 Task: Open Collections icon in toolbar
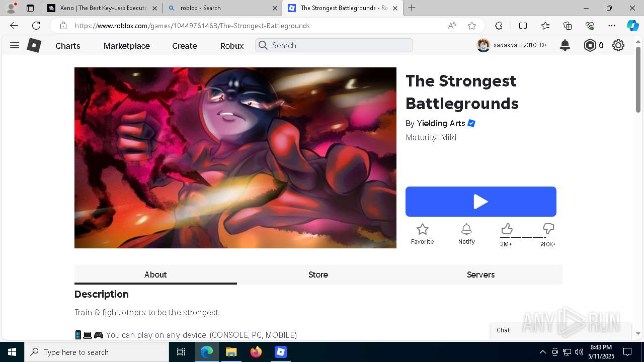[568, 26]
